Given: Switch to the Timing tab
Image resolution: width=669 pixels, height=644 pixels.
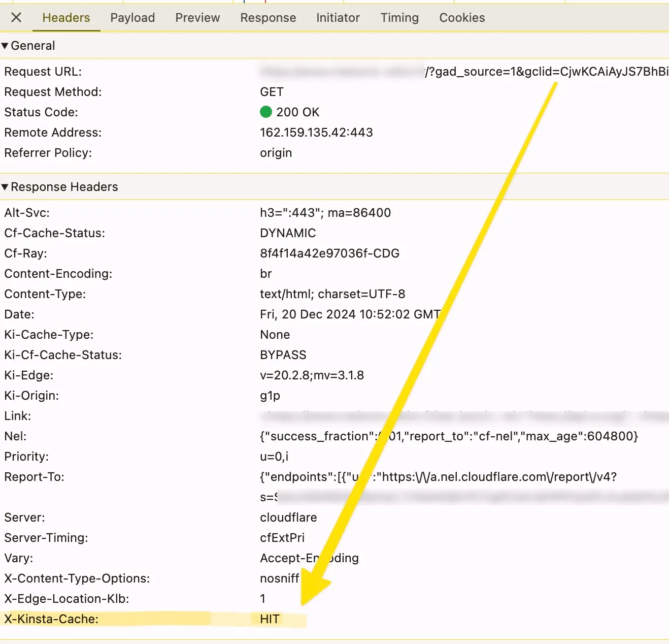Looking at the screenshot, I should (x=399, y=17).
